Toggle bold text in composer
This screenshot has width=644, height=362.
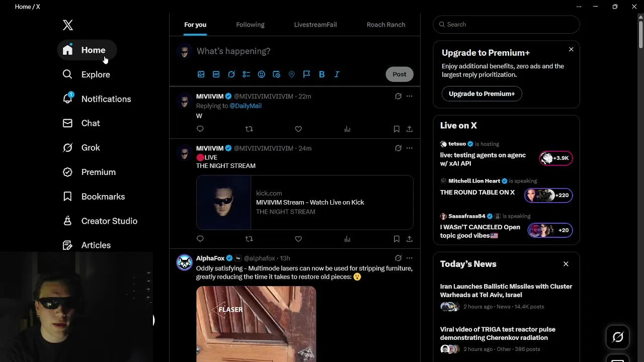click(321, 74)
